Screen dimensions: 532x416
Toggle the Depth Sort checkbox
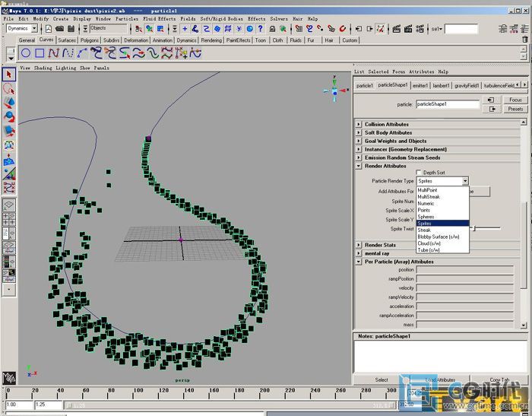419,172
